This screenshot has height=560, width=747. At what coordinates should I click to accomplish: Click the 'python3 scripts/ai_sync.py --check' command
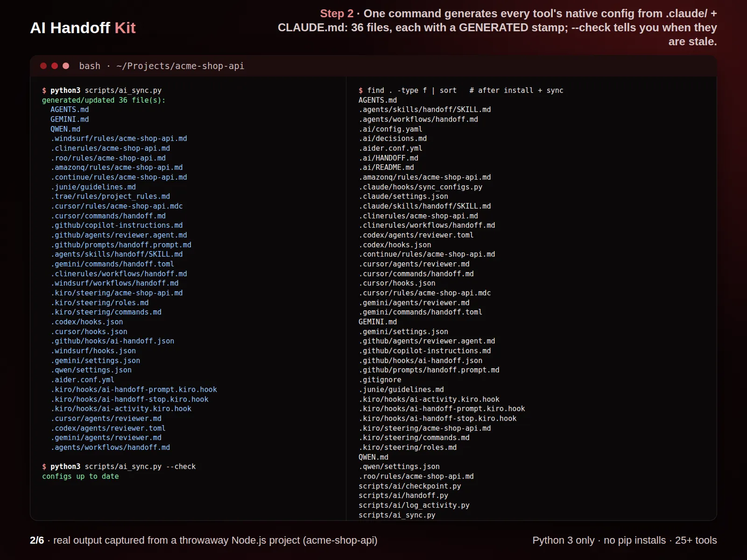pos(119,467)
